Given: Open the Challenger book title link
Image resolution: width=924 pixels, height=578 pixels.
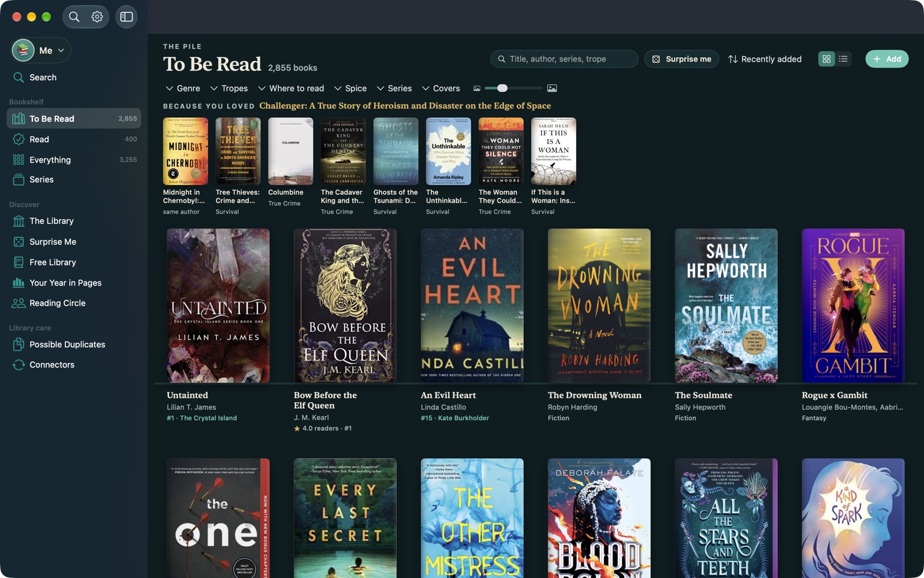Looking at the screenshot, I should click(405, 106).
